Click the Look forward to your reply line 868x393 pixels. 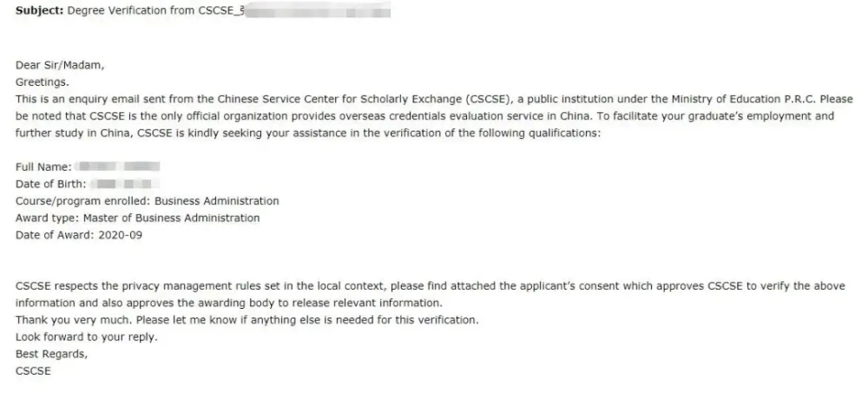click(x=86, y=337)
